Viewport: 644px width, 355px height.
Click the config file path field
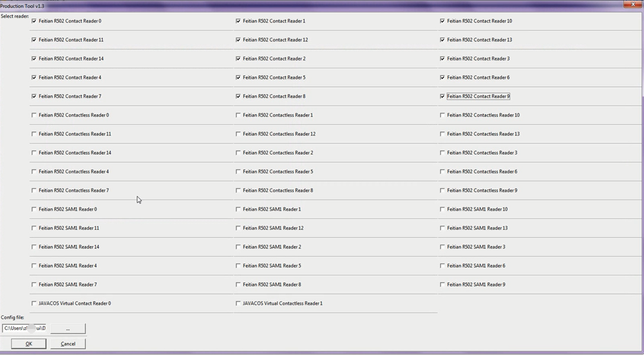24,329
